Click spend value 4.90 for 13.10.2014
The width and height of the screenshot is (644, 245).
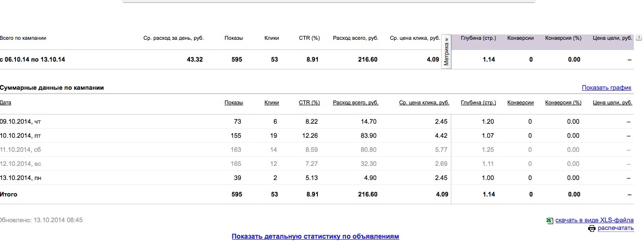370,178
